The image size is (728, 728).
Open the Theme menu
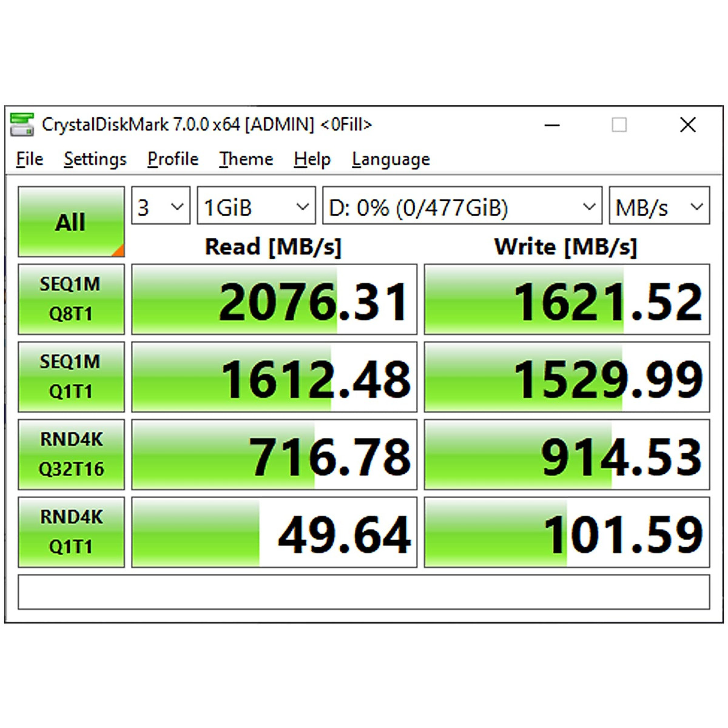point(246,159)
